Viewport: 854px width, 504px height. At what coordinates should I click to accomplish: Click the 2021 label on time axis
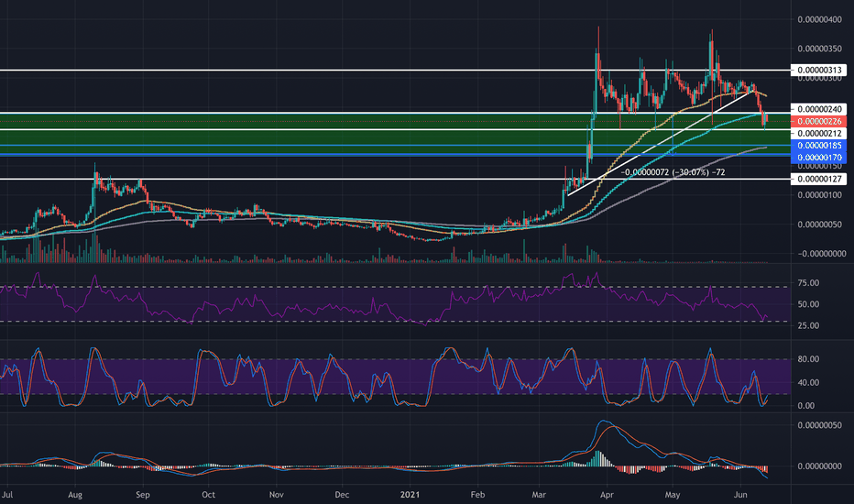coord(410,495)
